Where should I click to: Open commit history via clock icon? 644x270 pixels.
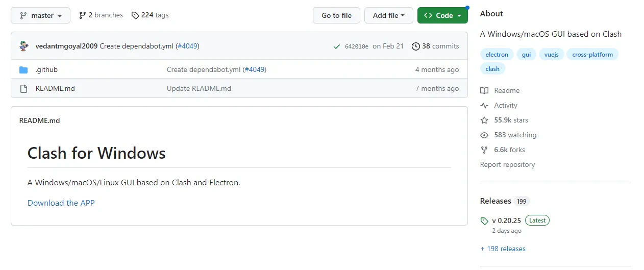click(x=416, y=46)
